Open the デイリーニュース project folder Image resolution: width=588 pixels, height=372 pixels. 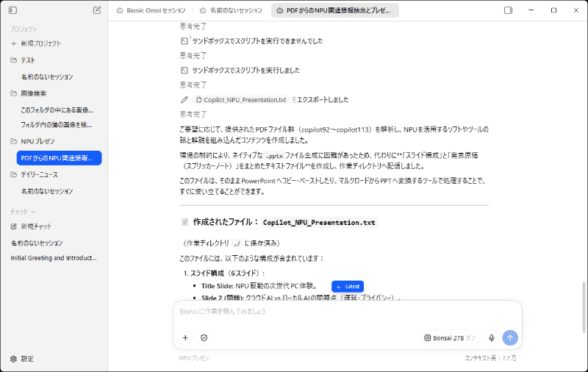pyautogui.click(x=34, y=174)
